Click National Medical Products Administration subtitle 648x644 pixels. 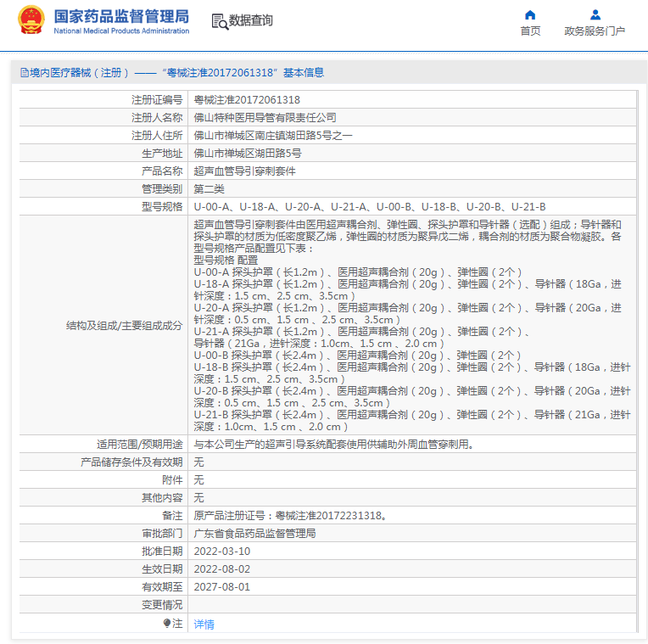pos(121,31)
